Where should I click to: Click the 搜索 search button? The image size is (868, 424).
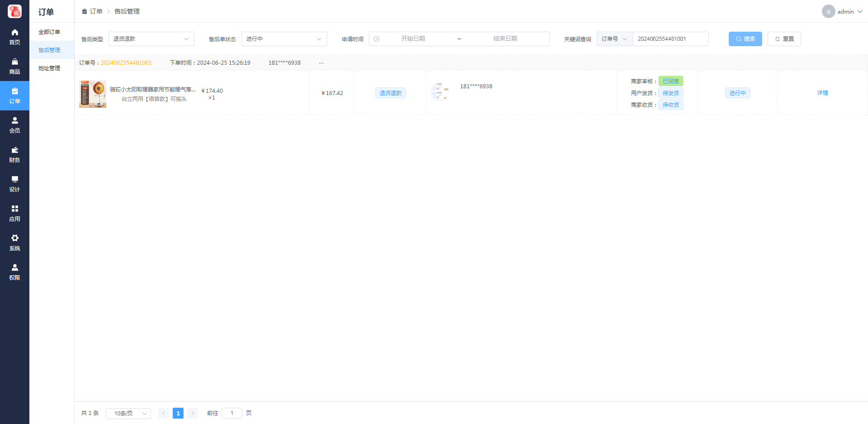745,39
